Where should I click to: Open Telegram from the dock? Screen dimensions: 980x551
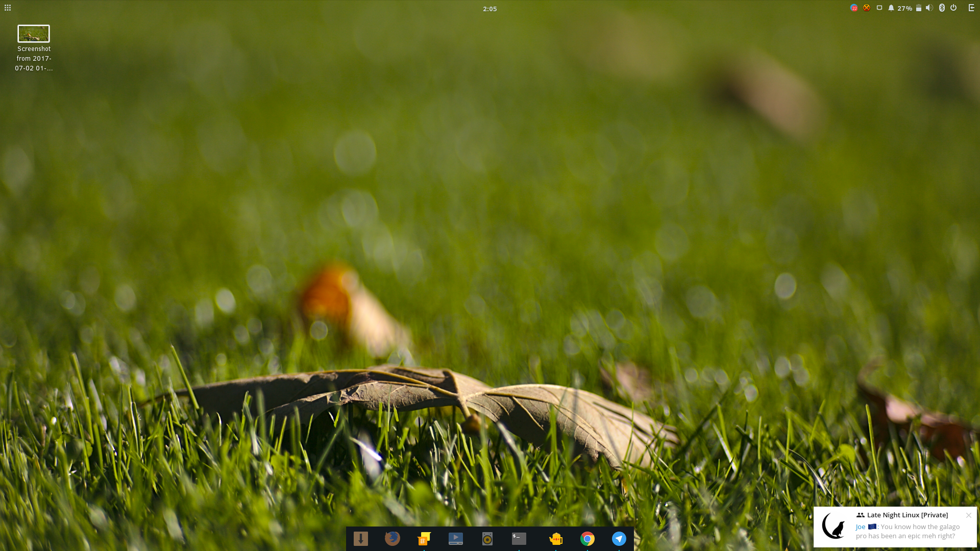pyautogui.click(x=619, y=539)
